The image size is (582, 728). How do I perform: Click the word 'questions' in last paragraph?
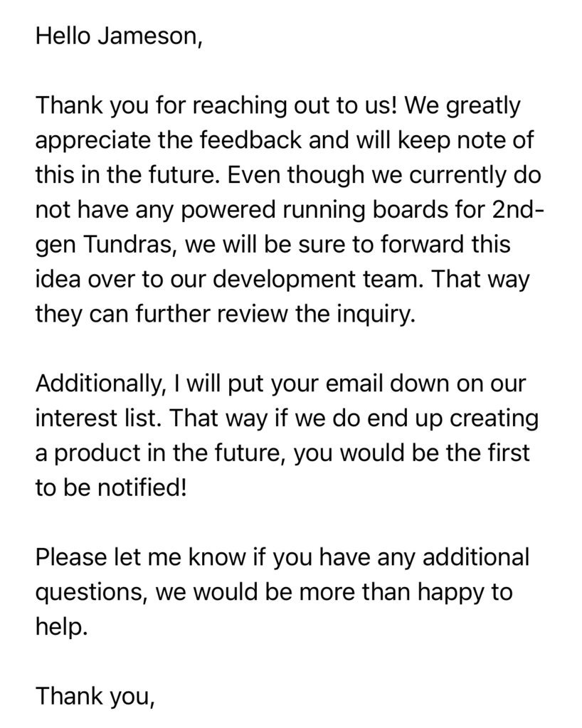[92, 594]
